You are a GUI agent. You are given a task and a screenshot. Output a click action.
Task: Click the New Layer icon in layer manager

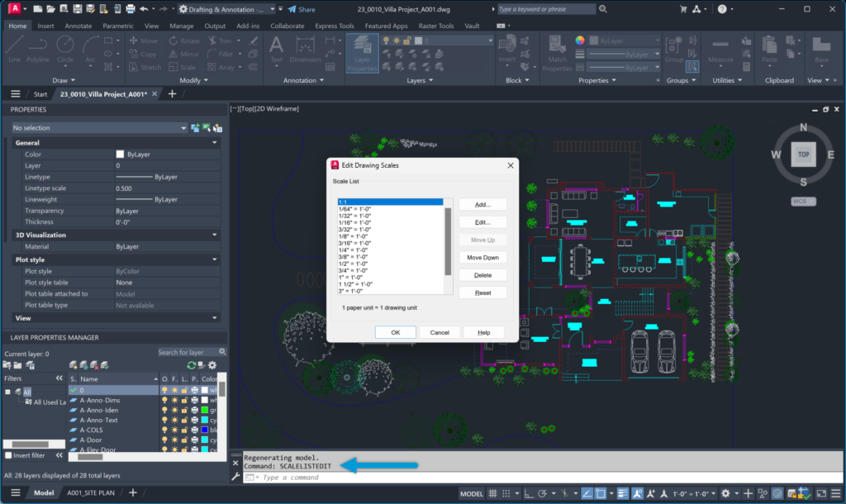pos(74,365)
